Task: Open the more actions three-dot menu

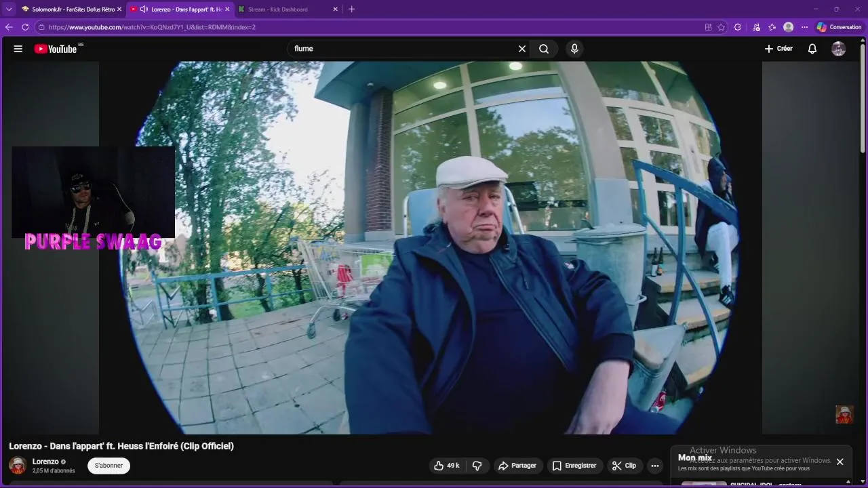Action: click(x=654, y=466)
